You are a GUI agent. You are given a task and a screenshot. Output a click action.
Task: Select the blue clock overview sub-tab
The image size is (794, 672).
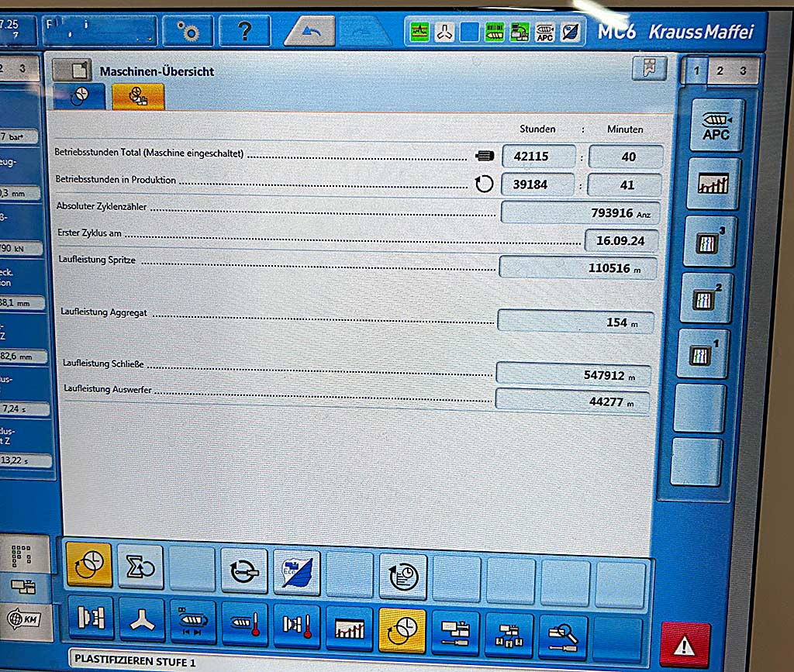[80, 96]
